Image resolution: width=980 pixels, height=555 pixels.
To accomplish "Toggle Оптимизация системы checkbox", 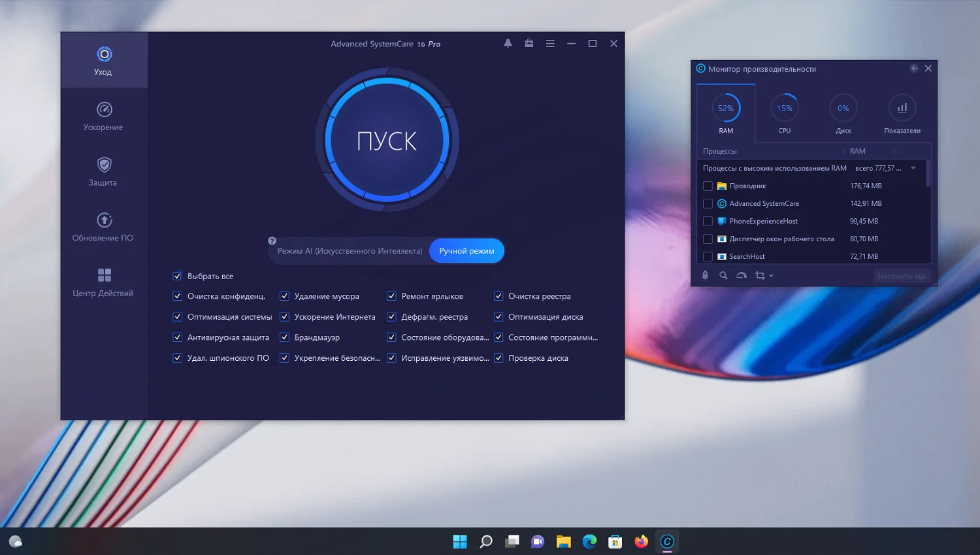I will (177, 317).
